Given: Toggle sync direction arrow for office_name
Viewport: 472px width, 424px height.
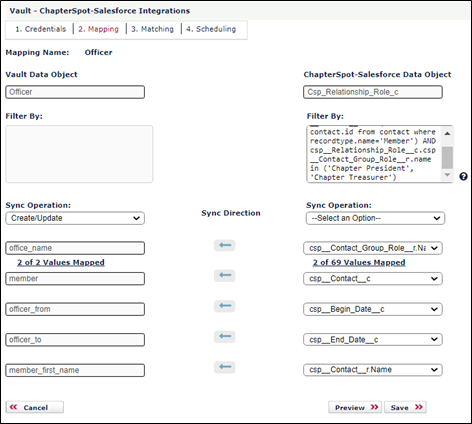Looking at the screenshot, I should coord(225,245).
